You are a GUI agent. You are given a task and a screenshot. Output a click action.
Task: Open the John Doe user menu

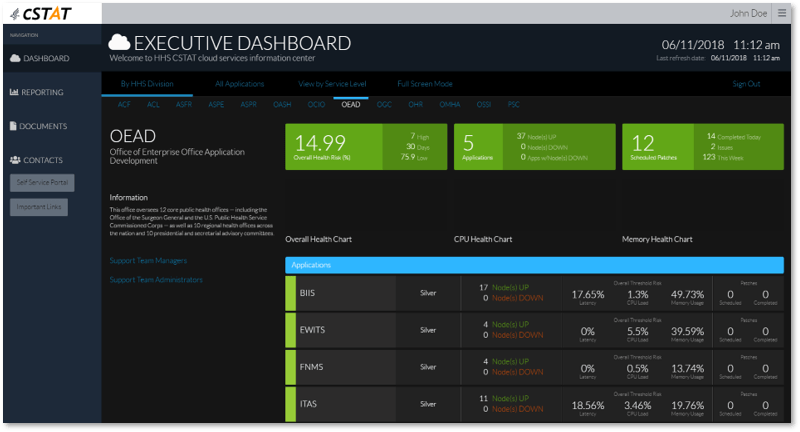click(x=748, y=13)
